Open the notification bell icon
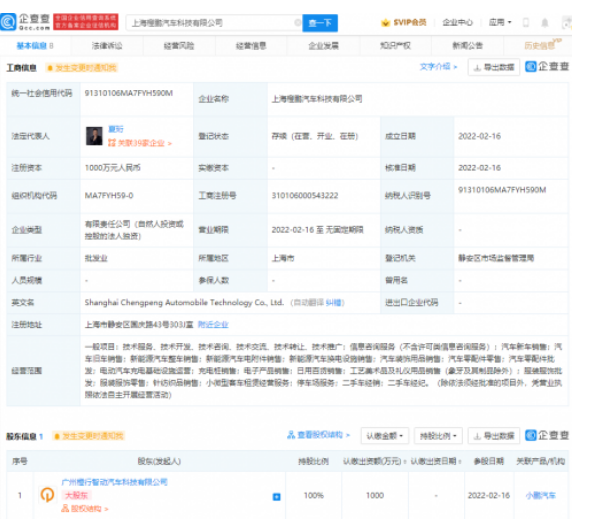Image resolution: width=615 pixels, height=520 pixels. pos(545,23)
